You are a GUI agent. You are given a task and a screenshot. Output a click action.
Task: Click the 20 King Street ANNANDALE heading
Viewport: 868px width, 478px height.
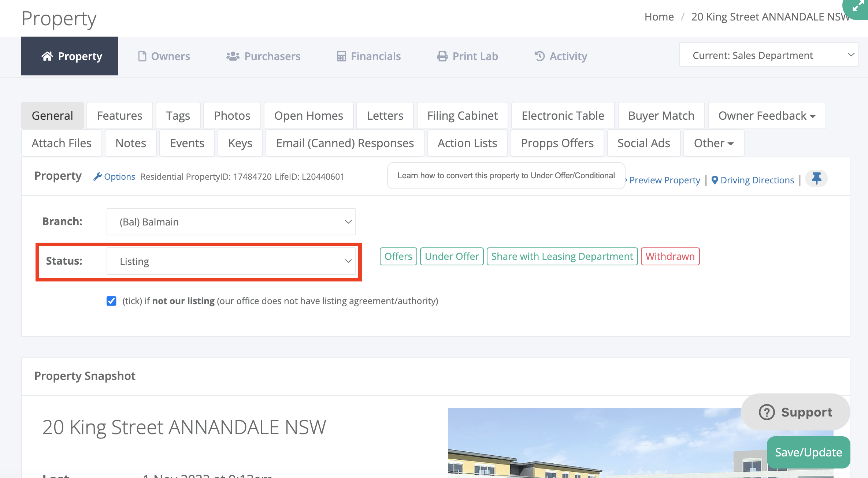(x=184, y=427)
